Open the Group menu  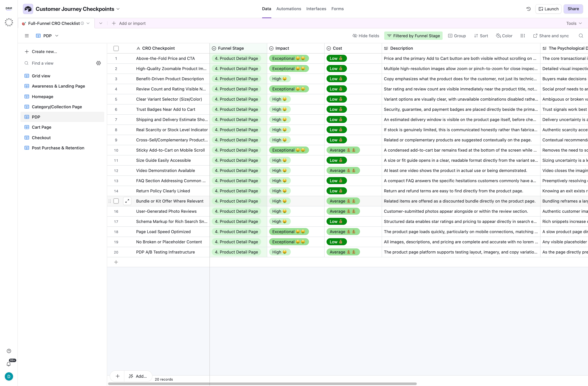457,36
